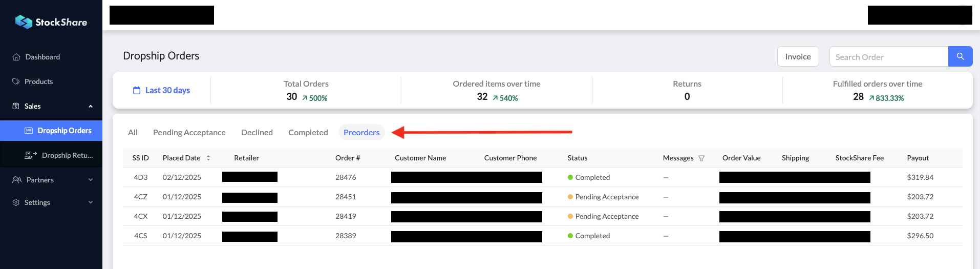980x269 pixels.
Task: Select the Completed orders tab
Action: pos(308,132)
